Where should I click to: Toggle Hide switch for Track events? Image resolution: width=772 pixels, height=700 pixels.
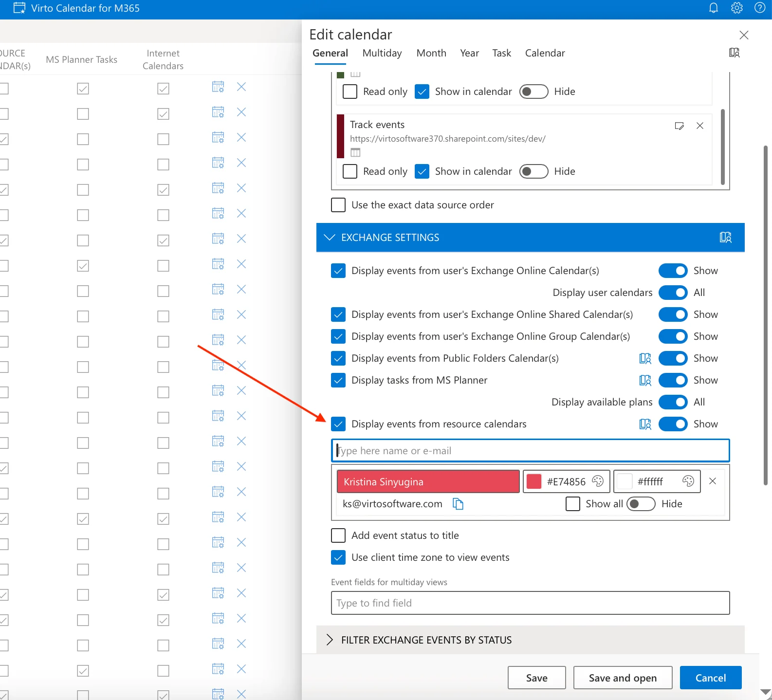534,171
